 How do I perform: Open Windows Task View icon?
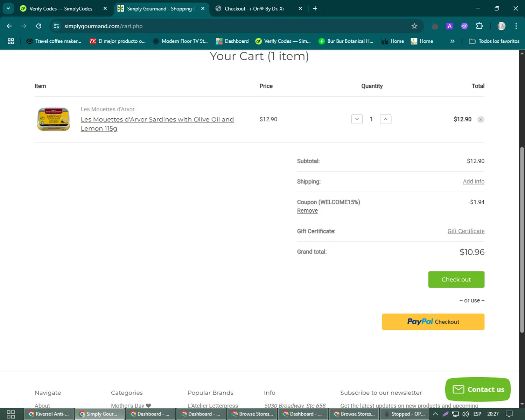click(x=11, y=414)
